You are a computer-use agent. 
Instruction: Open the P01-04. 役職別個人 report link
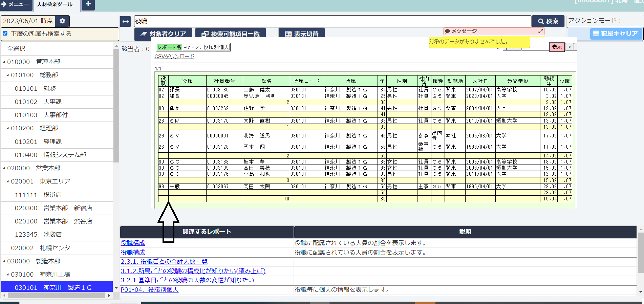tap(149, 290)
